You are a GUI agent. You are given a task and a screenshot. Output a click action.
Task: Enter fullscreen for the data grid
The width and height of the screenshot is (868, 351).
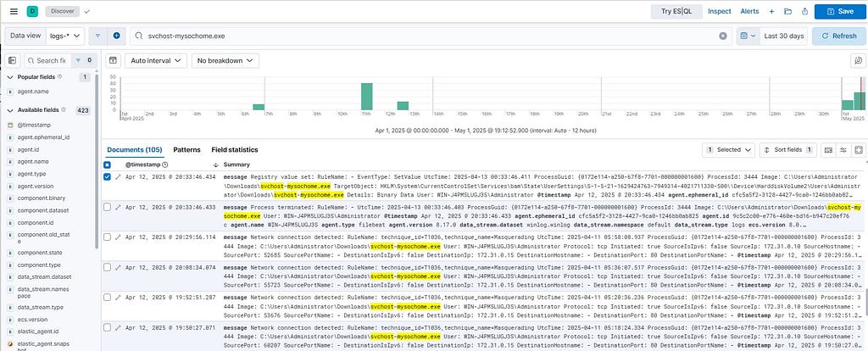pos(859,149)
